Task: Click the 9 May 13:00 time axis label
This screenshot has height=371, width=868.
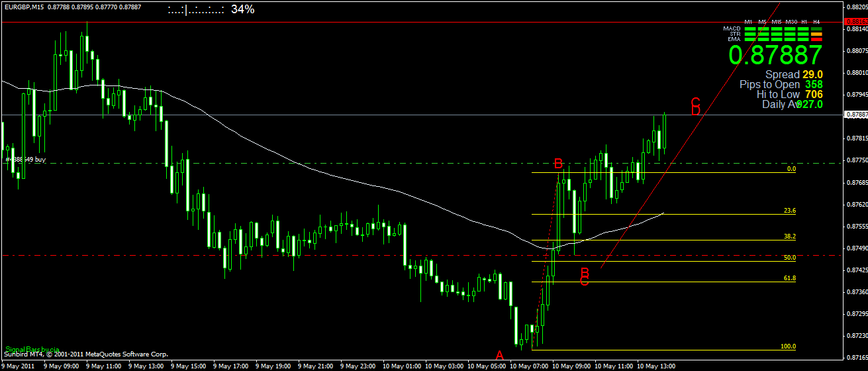Action: pyautogui.click(x=146, y=366)
